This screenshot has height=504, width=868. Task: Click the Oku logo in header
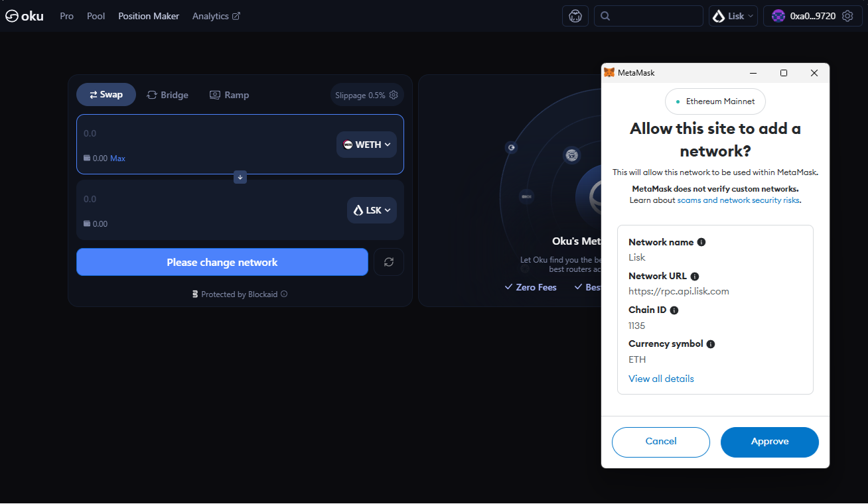(x=25, y=16)
